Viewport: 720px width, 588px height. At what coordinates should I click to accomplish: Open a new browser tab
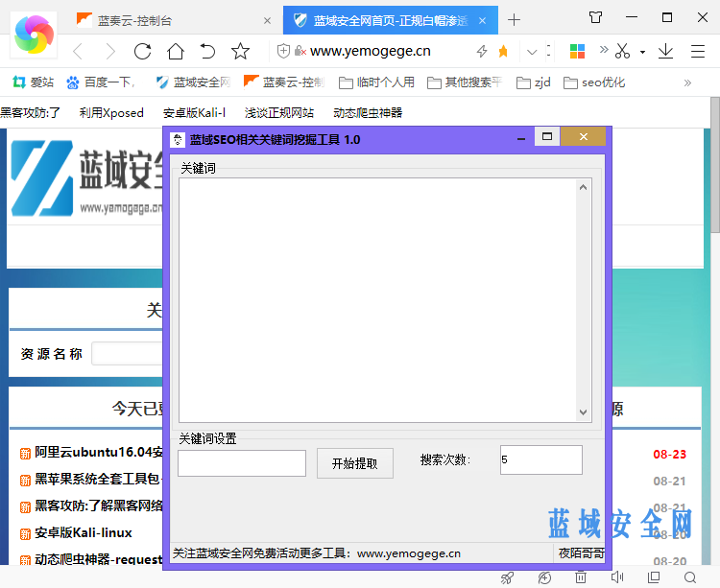click(x=514, y=19)
